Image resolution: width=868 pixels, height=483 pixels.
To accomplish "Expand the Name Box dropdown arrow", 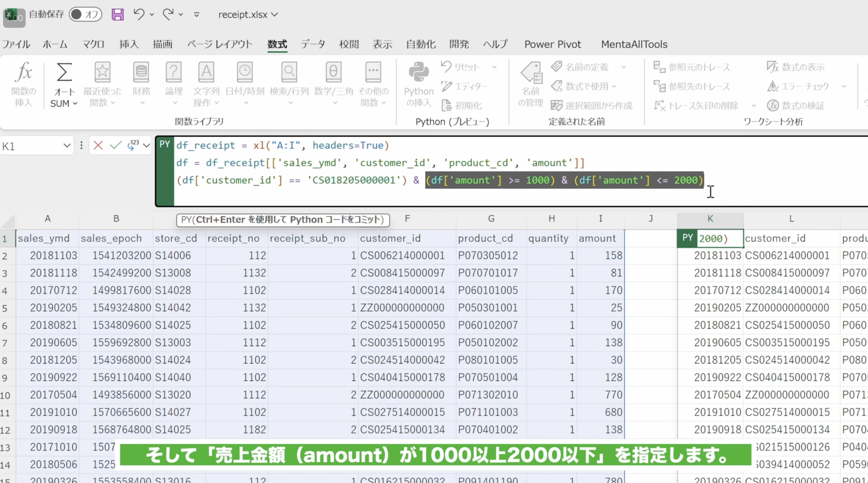I will point(67,146).
